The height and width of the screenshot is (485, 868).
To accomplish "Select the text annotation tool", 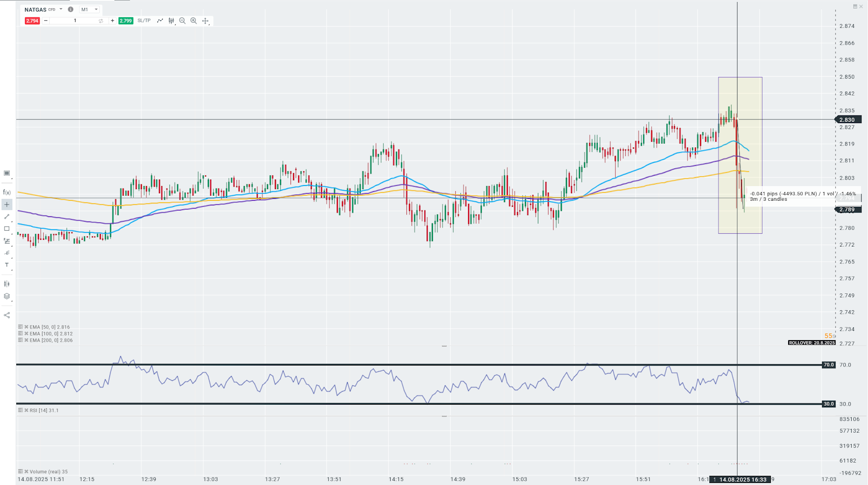I will pyautogui.click(x=7, y=265).
